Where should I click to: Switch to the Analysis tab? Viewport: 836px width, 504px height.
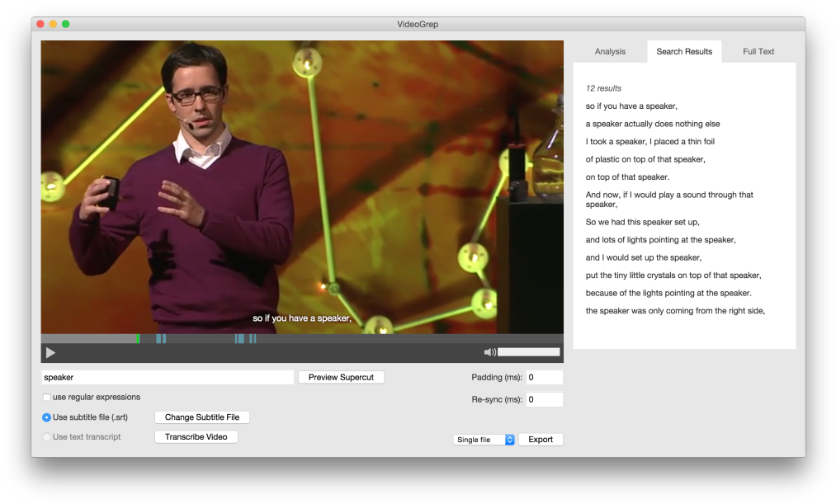click(x=610, y=52)
